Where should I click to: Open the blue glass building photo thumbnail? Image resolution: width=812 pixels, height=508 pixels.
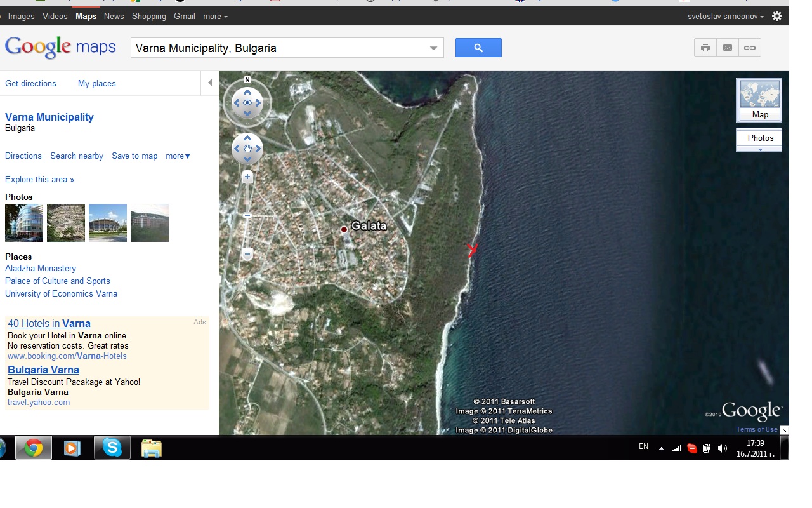pos(24,223)
